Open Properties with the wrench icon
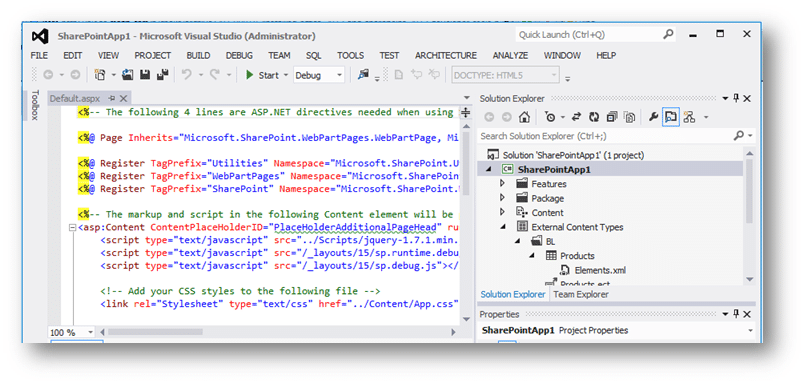805x385 pixels. pos(653,118)
